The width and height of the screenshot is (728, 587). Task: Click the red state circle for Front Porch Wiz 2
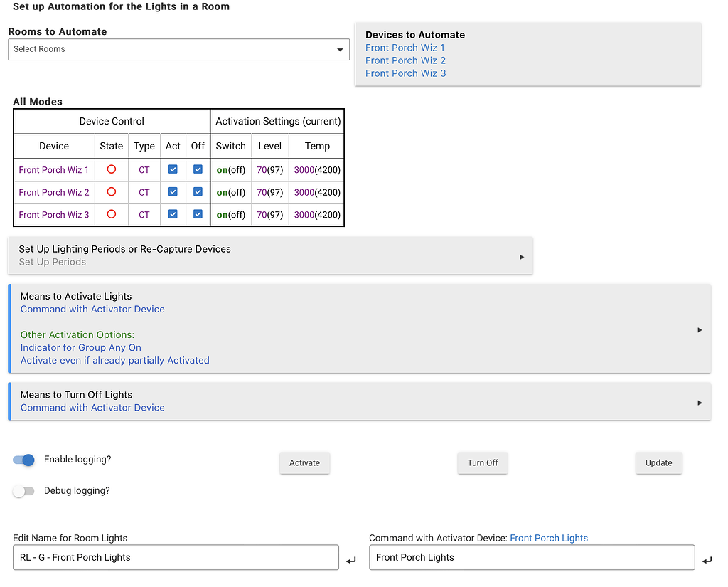click(x=111, y=191)
